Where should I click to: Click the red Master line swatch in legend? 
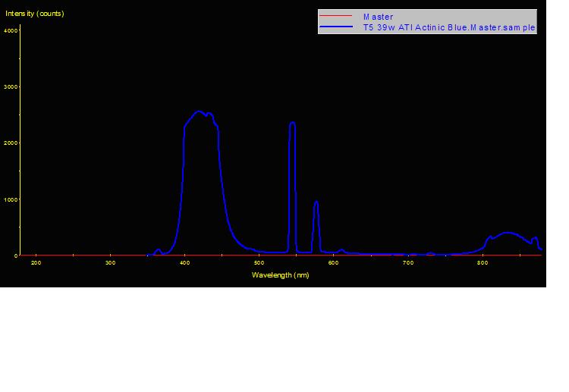pyautogui.click(x=338, y=17)
